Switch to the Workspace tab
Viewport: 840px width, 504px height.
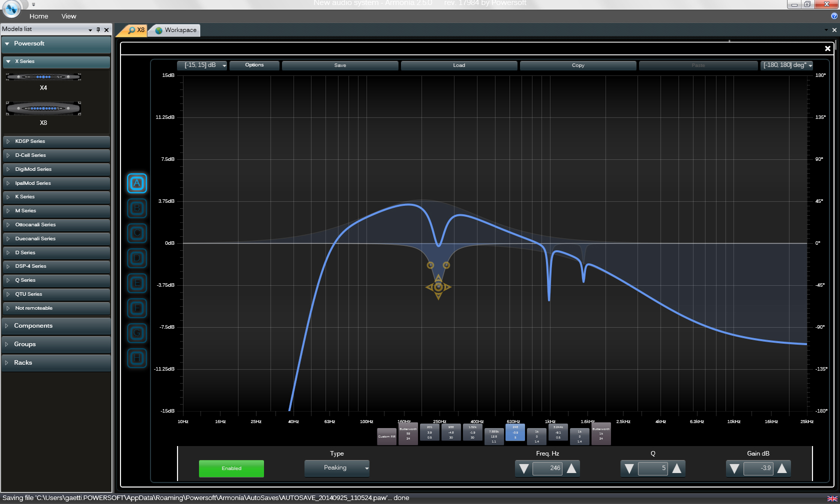(174, 30)
